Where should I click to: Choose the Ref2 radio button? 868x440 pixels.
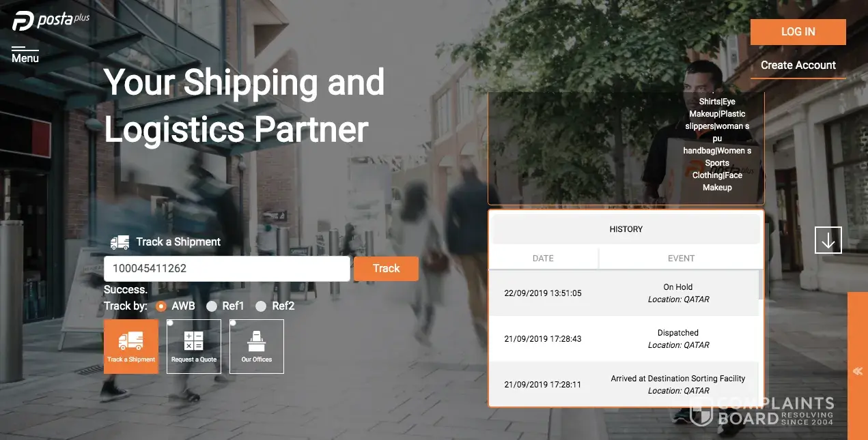261,306
